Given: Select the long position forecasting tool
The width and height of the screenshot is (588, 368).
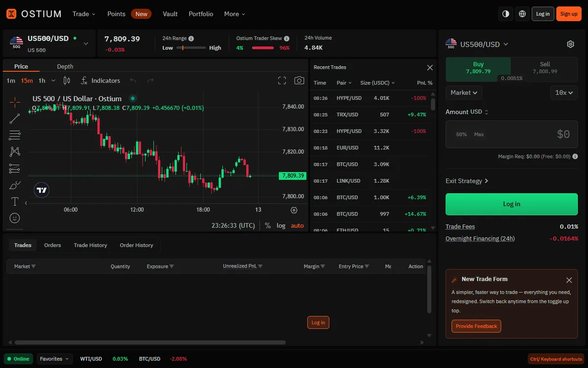Looking at the screenshot, I should [x=15, y=169].
